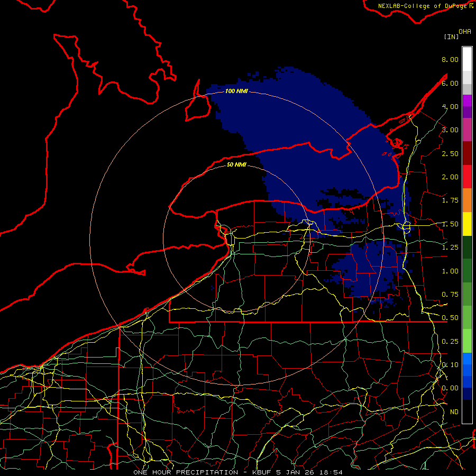
Task: Pick the darkest green legend swatch
Action: pos(467,247)
